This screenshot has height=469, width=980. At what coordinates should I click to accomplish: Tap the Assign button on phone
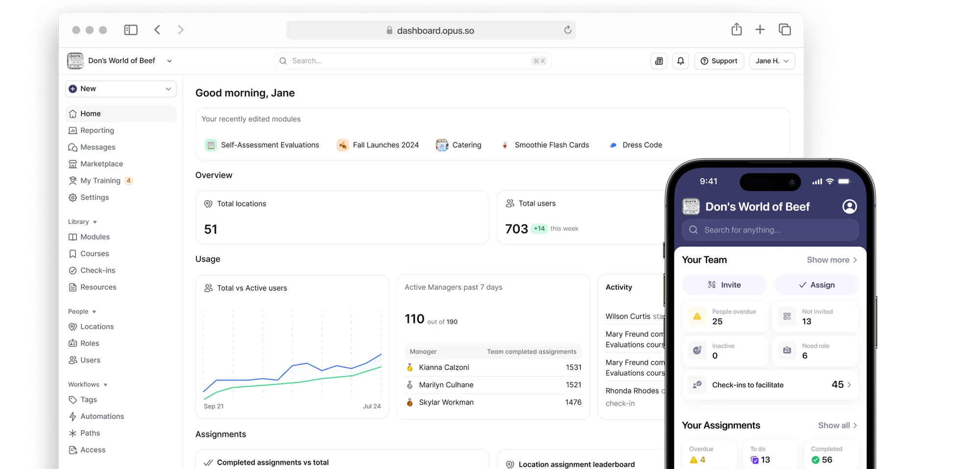[816, 285]
